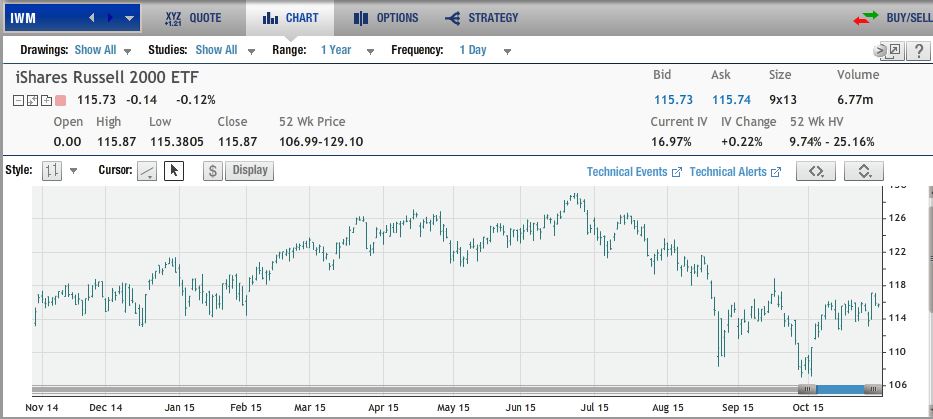This screenshot has width=933, height=419.
Task: Click the blue chart range slider thumb
Action: point(840,389)
